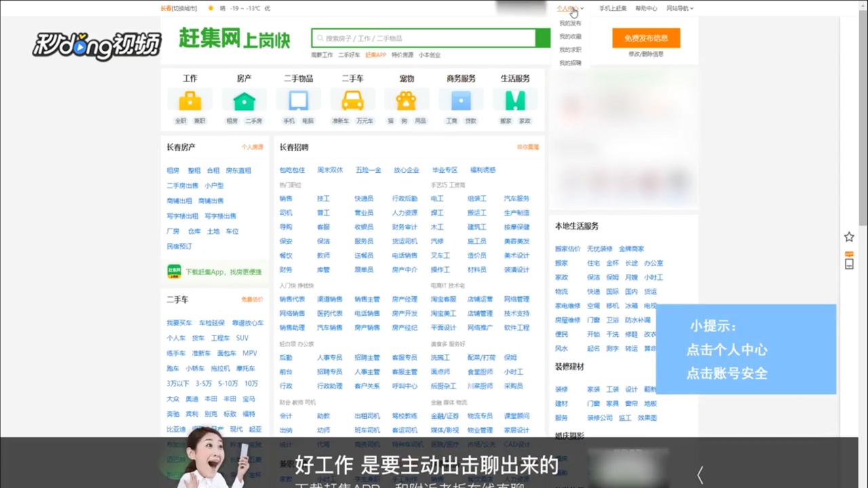868x488 pixels.
Task: Click the 个人房源 orange link
Action: point(252,147)
